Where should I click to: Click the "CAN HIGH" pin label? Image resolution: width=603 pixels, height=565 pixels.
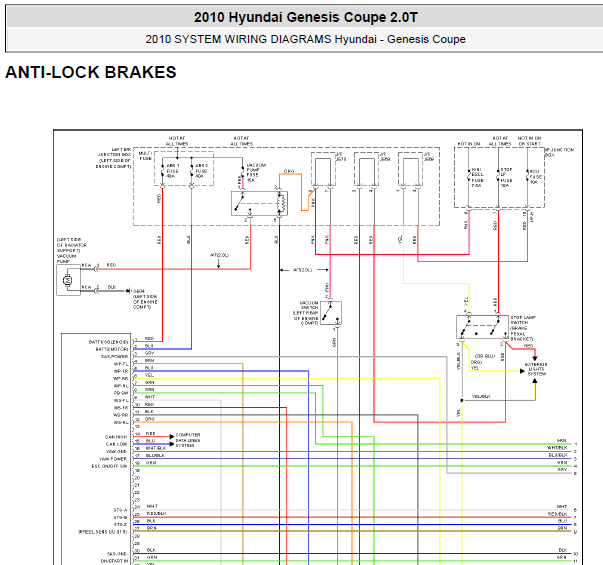(x=116, y=437)
